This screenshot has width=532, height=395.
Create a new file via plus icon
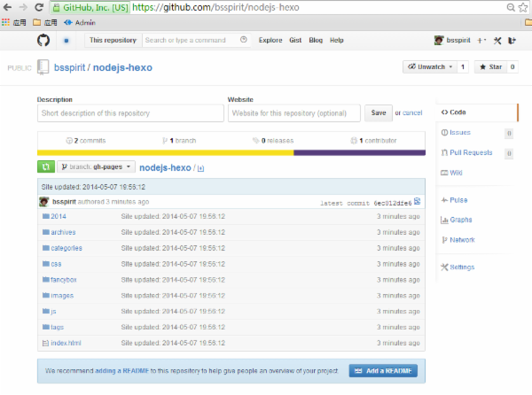click(200, 168)
